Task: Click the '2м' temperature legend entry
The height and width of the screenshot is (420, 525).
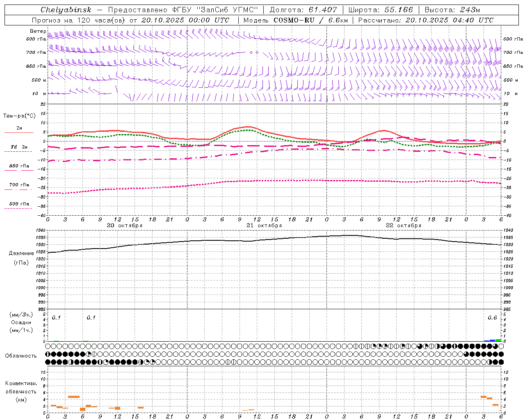Action: pyautogui.click(x=19, y=128)
